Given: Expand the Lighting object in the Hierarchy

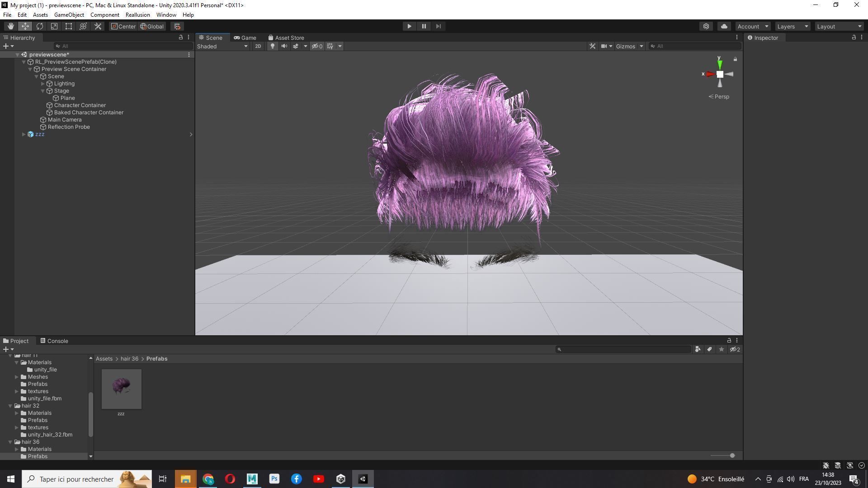Looking at the screenshot, I should [43, 84].
